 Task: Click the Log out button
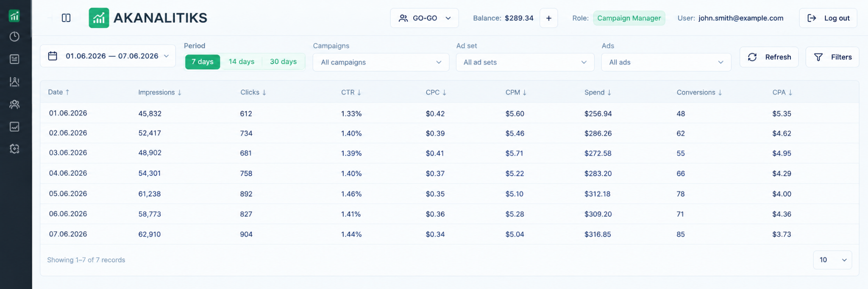tap(828, 18)
